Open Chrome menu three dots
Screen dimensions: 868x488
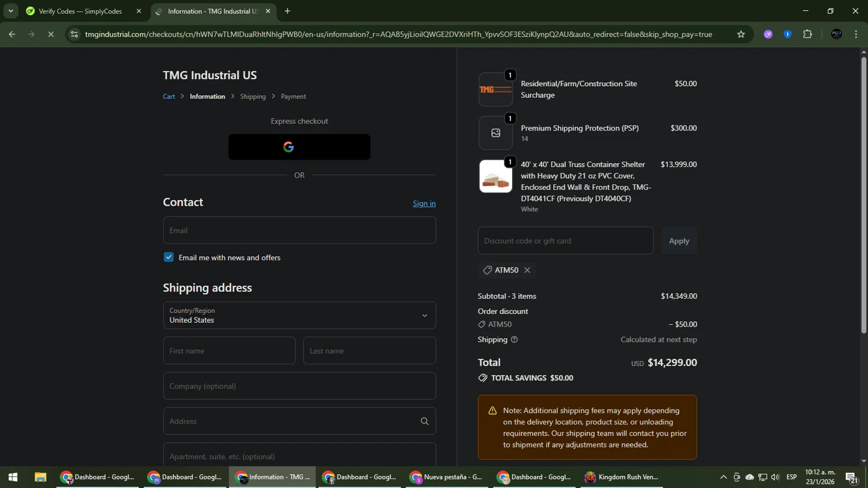856,34
